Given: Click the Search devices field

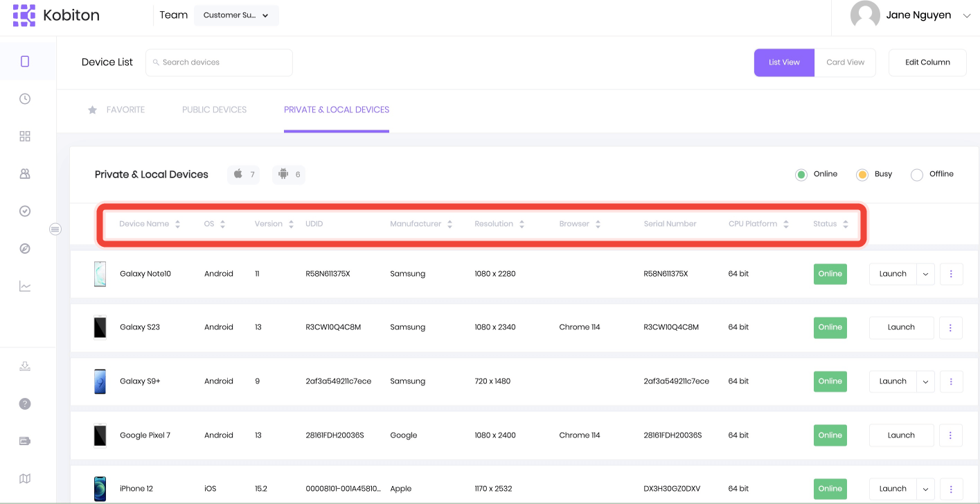Looking at the screenshot, I should click(x=219, y=62).
